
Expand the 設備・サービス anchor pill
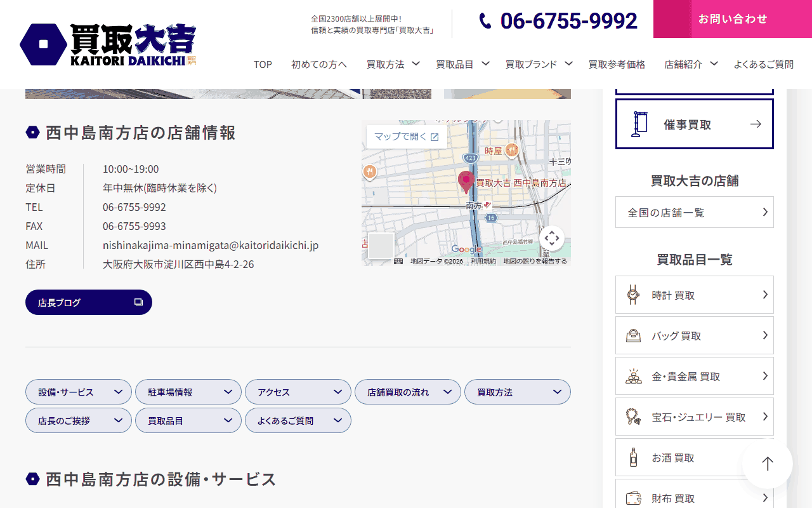click(79, 392)
